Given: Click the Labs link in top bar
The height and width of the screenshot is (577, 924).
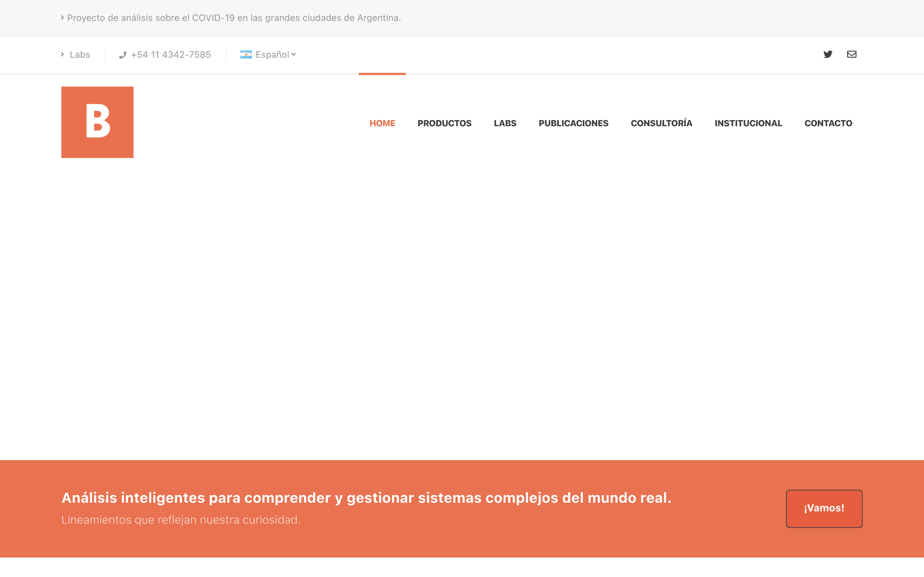Looking at the screenshot, I should tap(80, 54).
